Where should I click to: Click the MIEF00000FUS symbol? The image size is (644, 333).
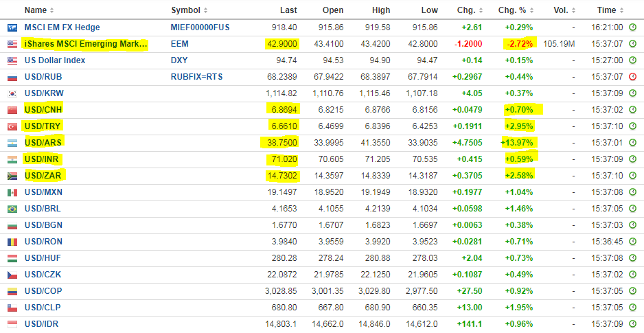point(200,27)
